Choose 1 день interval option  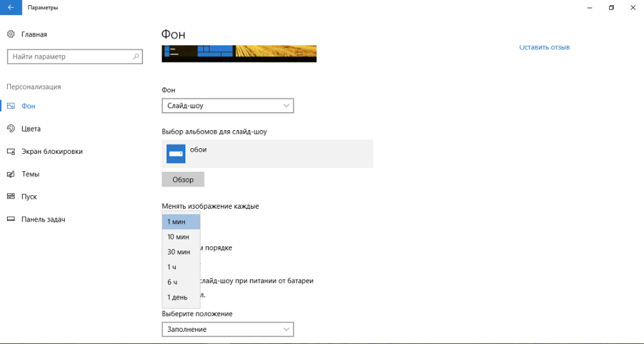pyautogui.click(x=181, y=297)
